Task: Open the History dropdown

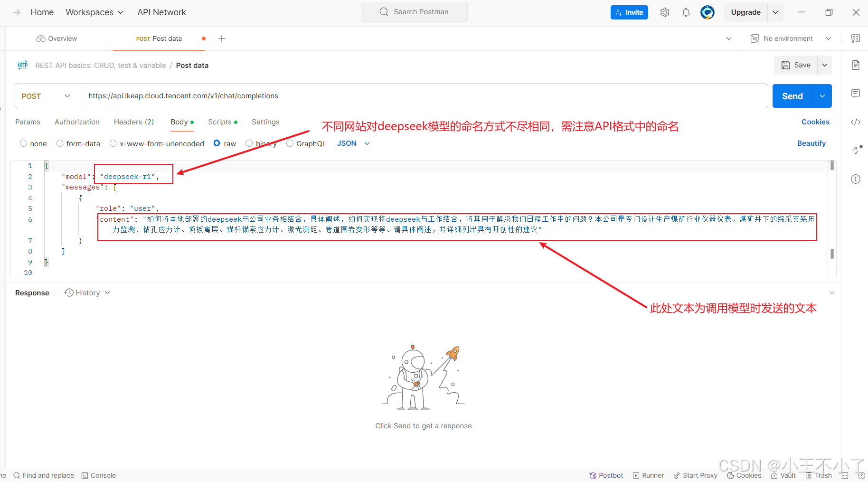Action: point(87,293)
